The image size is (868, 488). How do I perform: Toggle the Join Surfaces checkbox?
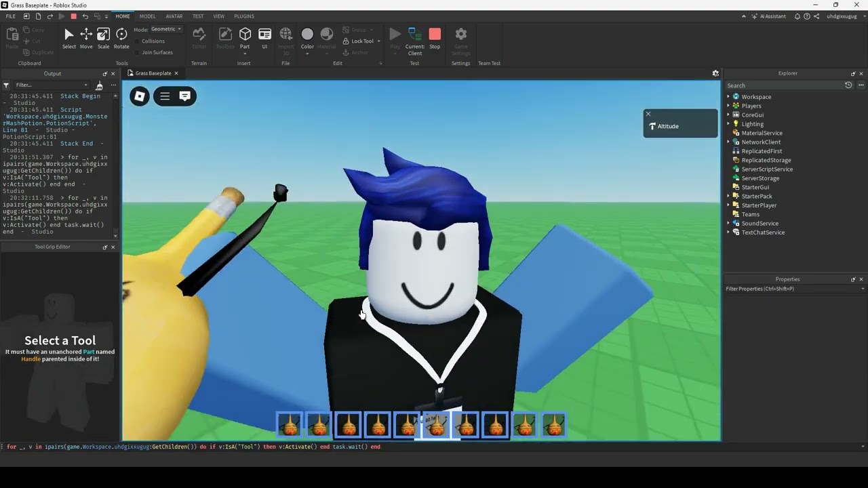coord(138,52)
